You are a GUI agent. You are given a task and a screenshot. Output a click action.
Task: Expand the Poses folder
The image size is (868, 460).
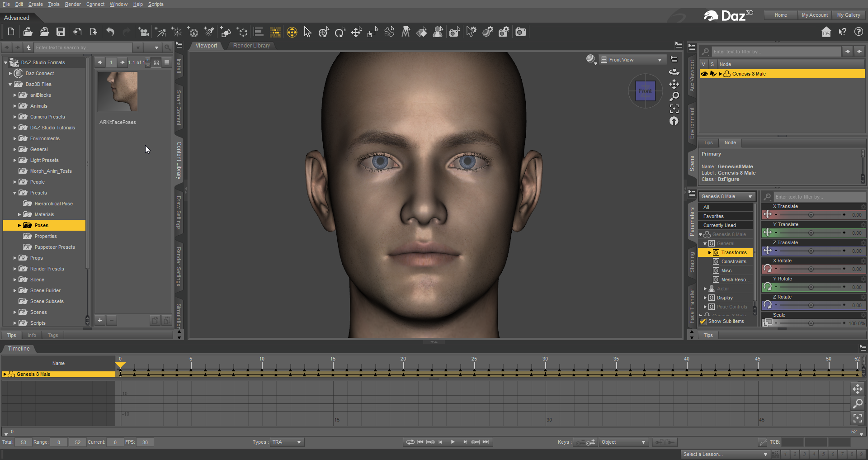point(19,225)
